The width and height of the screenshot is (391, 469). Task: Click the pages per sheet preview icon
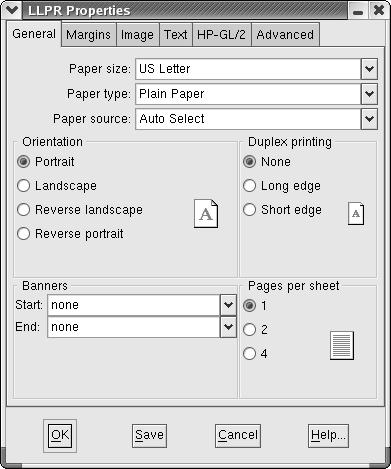pyautogui.click(x=342, y=346)
